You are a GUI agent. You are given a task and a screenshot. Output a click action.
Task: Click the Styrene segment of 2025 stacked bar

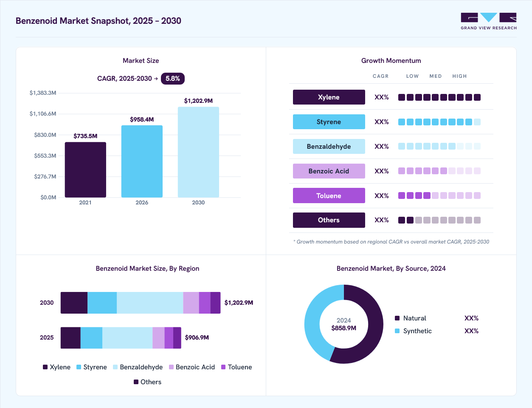click(x=91, y=338)
